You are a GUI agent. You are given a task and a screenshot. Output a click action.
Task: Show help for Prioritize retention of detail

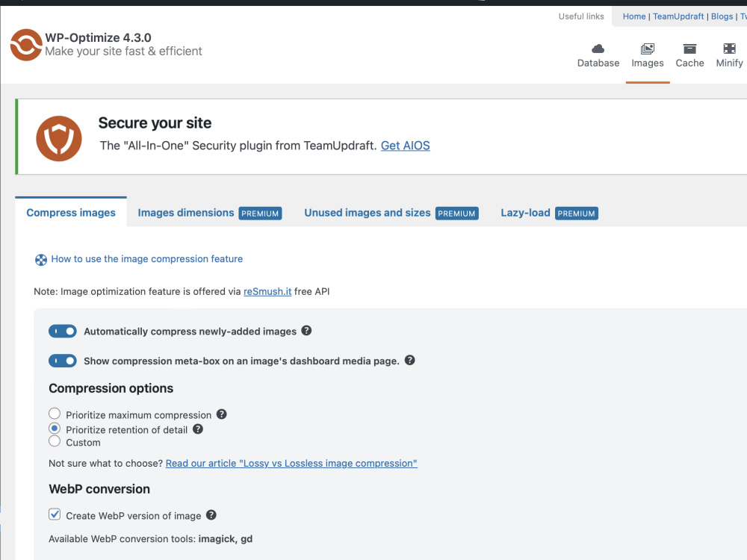(198, 429)
